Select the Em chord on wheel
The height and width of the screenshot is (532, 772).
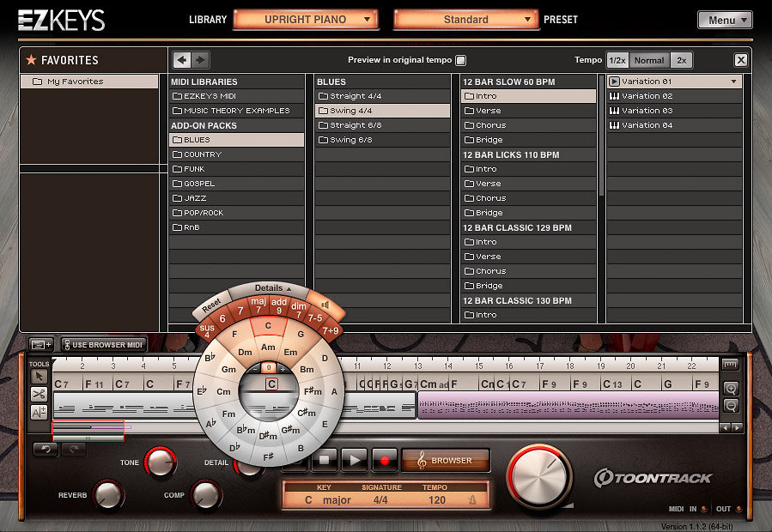(x=290, y=353)
